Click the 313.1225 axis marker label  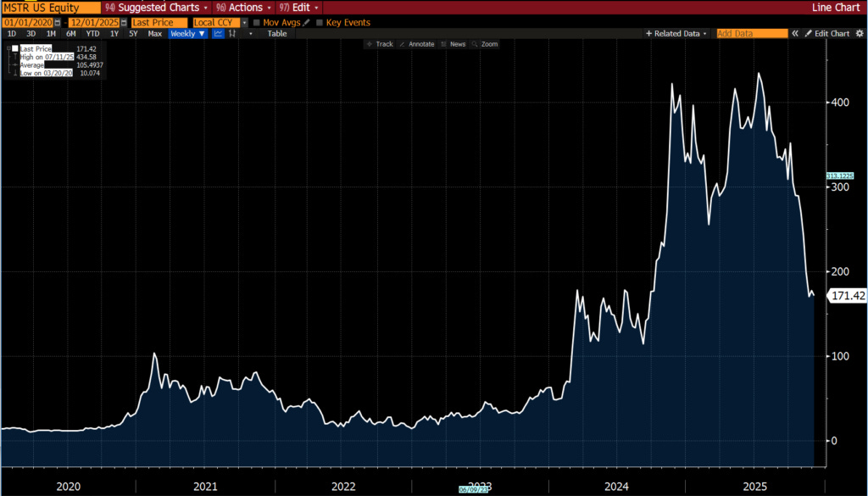(x=840, y=176)
